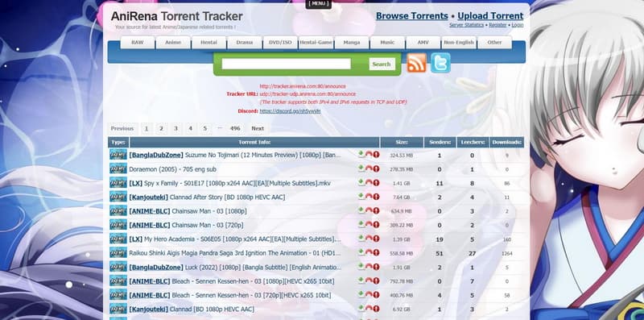The height and width of the screenshot is (320, 644).
Task: Open magnet link for Chainsaw Man - 03 [1080p]
Action: pyautogui.click(x=369, y=210)
